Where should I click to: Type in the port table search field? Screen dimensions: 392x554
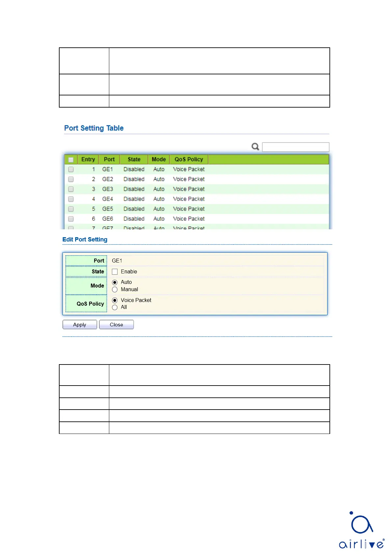point(295,147)
